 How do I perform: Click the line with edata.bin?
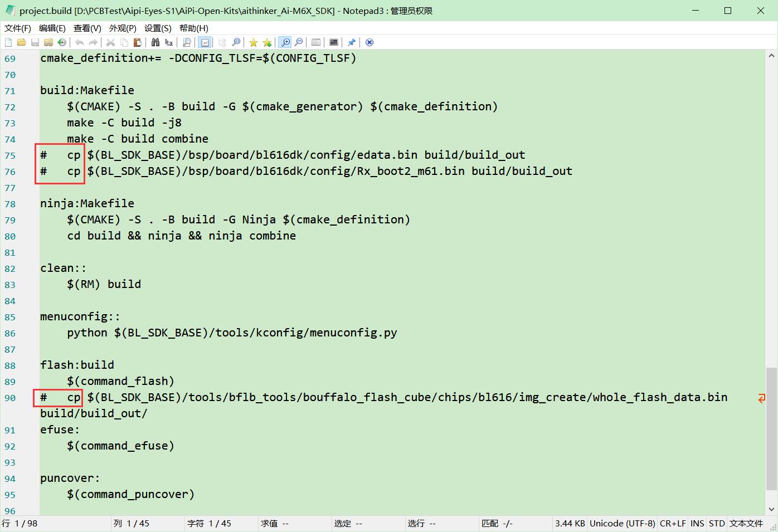283,155
